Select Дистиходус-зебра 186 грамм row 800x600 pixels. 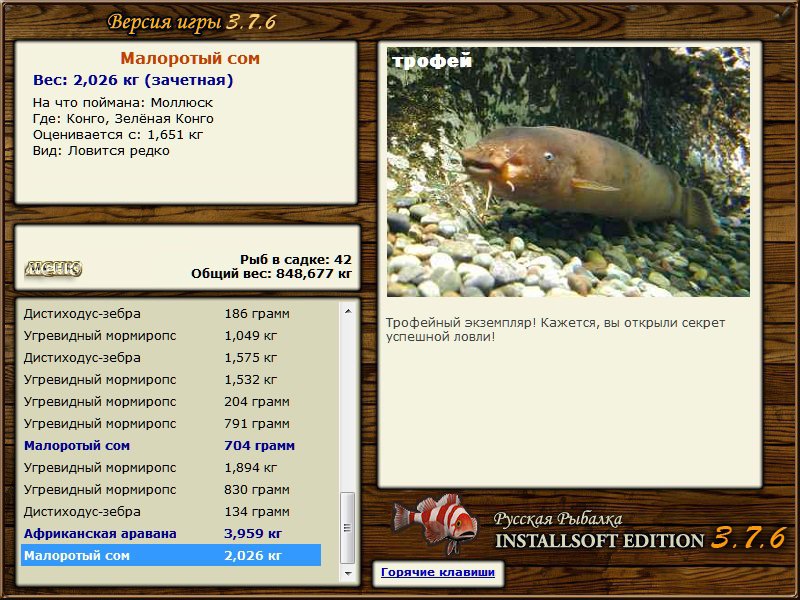click(171, 313)
